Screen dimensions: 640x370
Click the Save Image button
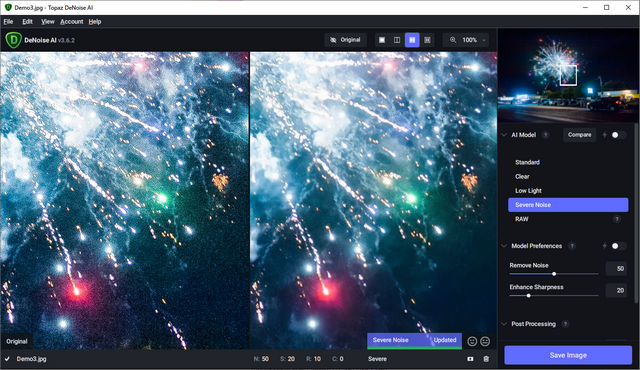click(x=568, y=355)
